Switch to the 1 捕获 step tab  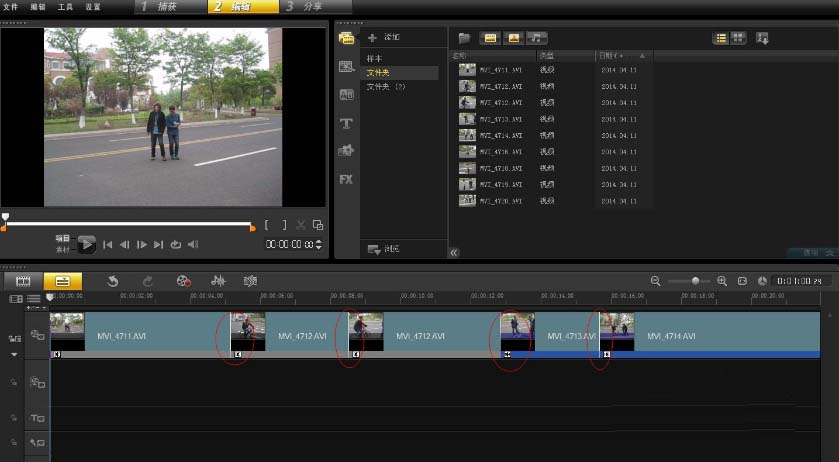tap(170, 6)
